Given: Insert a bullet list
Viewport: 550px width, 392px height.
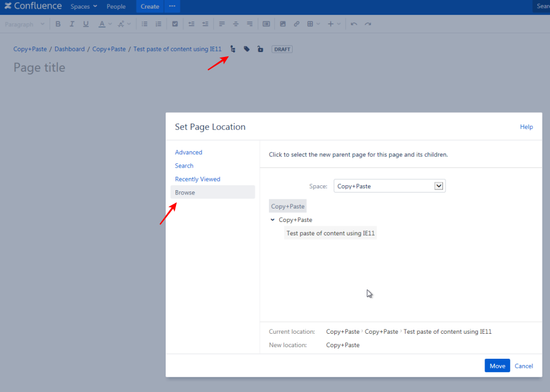Looking at the screenshot, I should [x=144, y=24].
